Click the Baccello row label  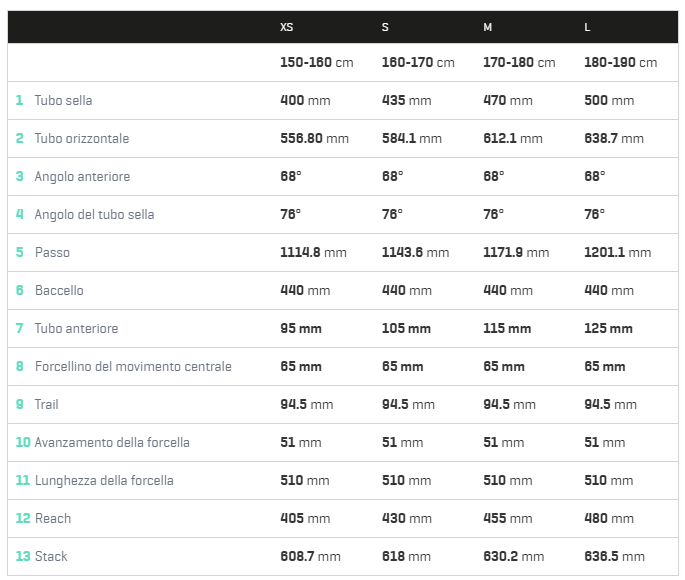[59, 291]
